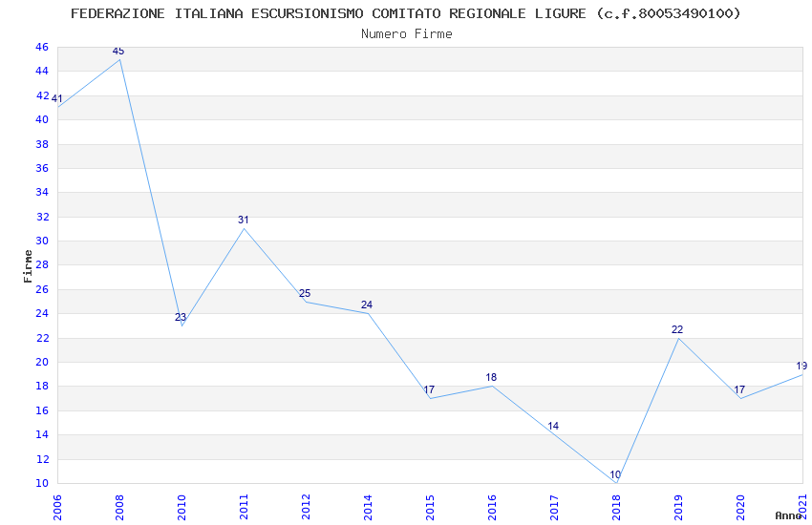The width and height of the screenshot is (812, 525).
Task: Click the Anno x-axis label
Action: pyautogui.click(x=788, y=515)
